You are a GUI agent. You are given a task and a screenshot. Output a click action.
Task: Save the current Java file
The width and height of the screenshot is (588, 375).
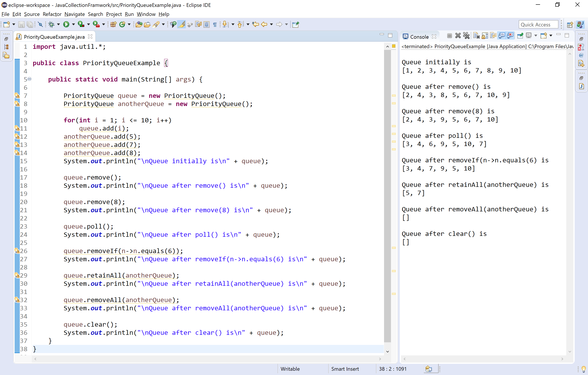21,24
